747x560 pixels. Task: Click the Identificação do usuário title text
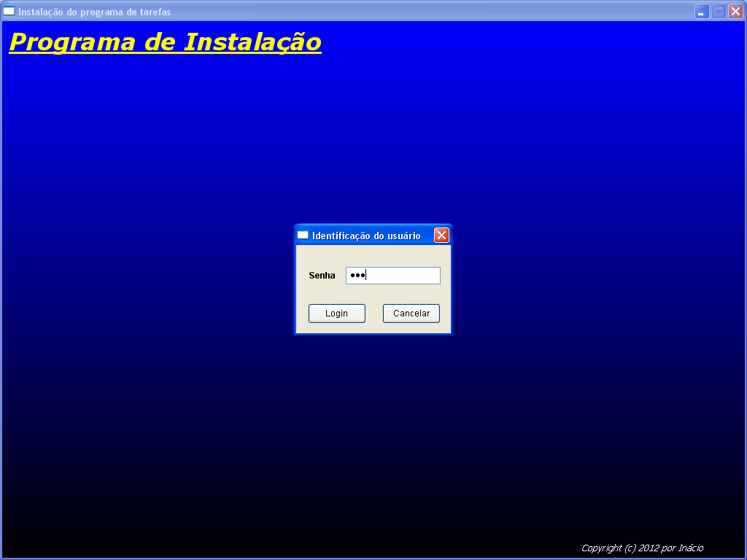366,236
